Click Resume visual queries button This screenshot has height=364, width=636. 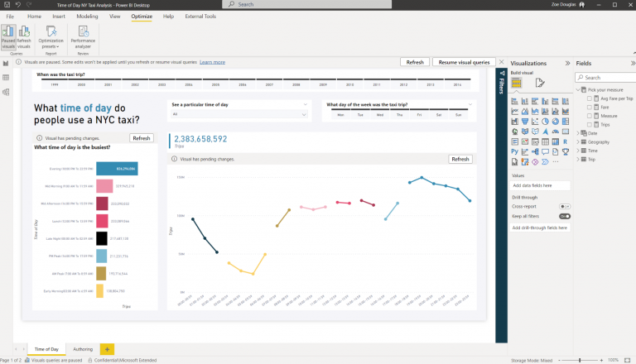464,62
